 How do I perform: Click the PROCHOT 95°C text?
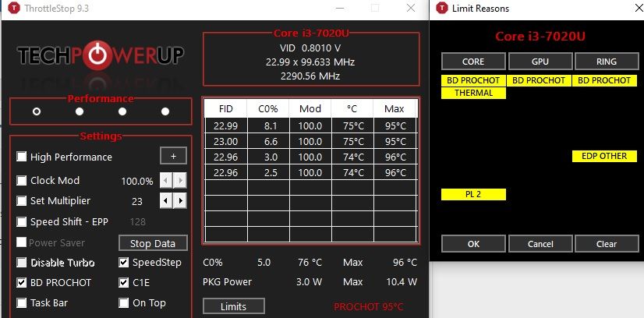coord(369,307)
